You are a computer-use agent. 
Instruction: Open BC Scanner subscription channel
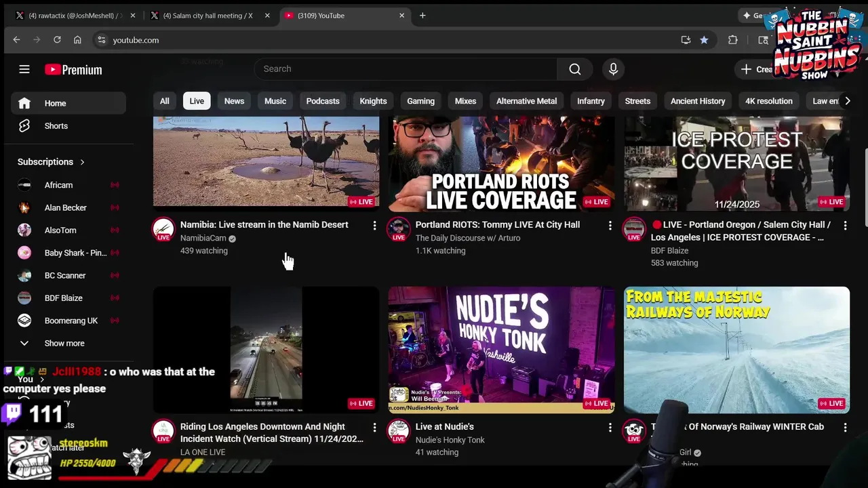tap(68, 275)
